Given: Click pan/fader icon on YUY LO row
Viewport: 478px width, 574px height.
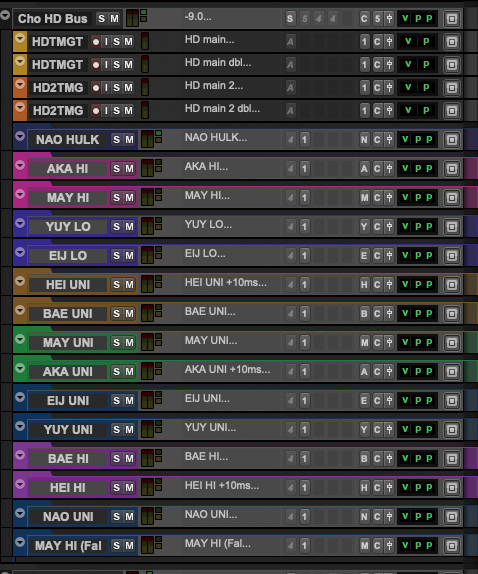Looking at the screenshot, I should coord(389,227).
